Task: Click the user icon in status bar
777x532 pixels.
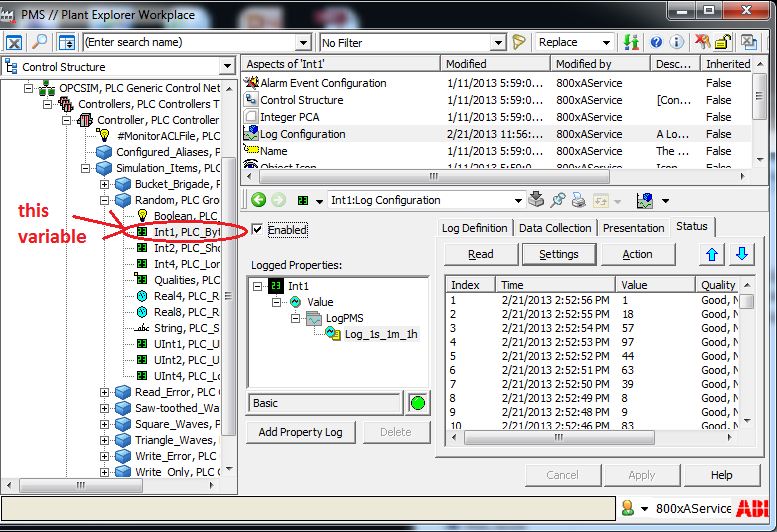Action: tap(627, 508)
